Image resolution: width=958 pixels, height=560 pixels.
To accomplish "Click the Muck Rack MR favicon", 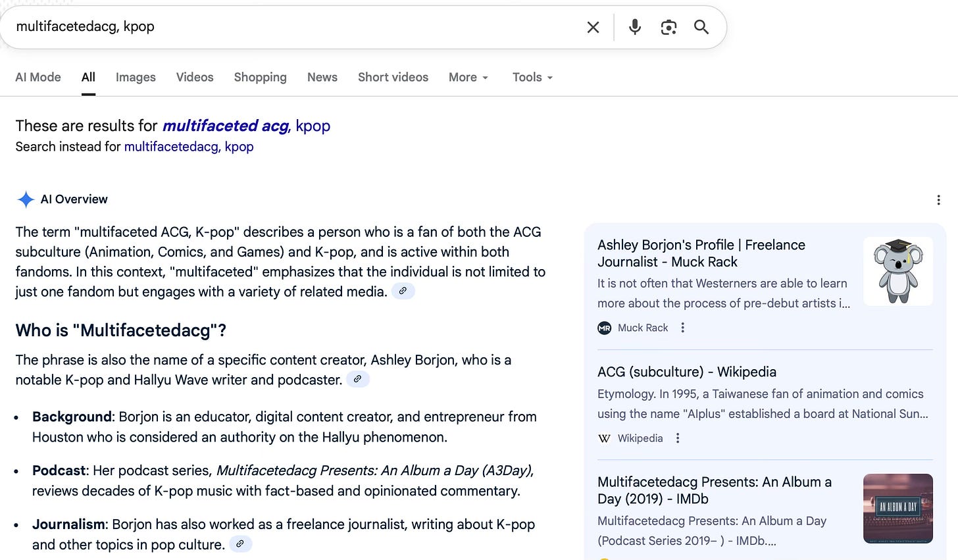I will pyautogui.click(x=605, y=328).
